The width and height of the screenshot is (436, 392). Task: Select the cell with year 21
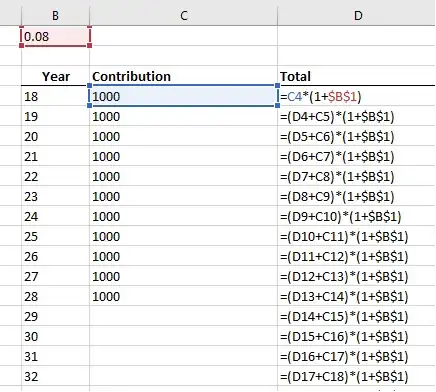pyautogui.click(x=55, y=156)
